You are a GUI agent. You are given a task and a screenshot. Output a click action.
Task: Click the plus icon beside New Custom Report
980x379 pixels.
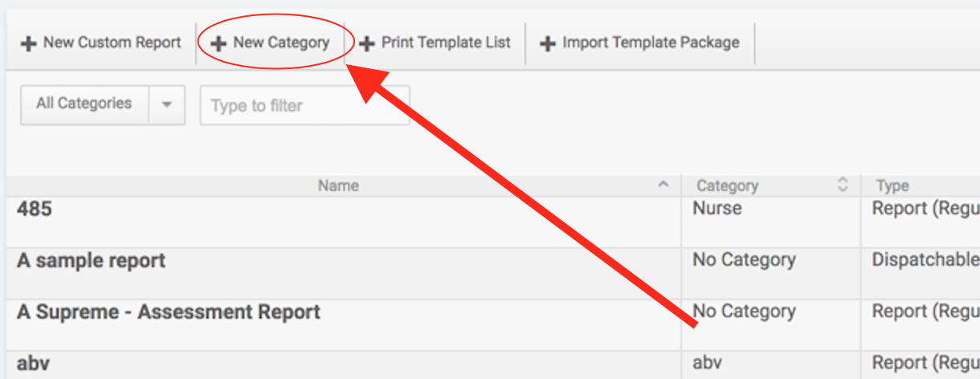(x=29, y=43)
